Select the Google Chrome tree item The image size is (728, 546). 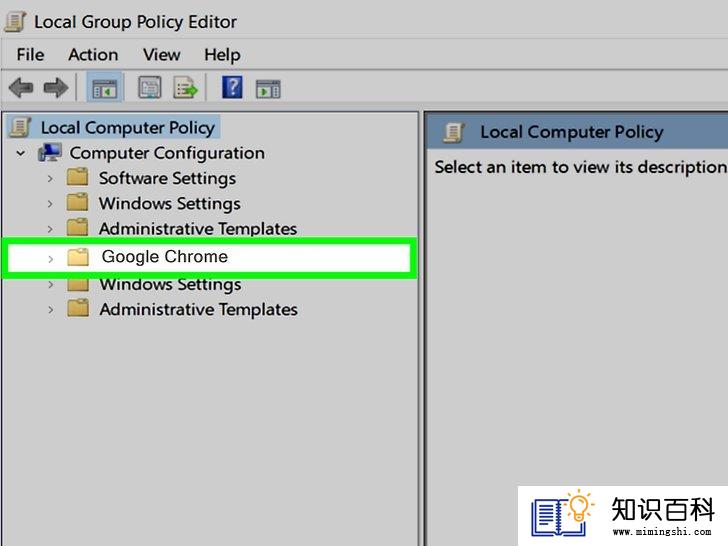(x=164, y=257)
